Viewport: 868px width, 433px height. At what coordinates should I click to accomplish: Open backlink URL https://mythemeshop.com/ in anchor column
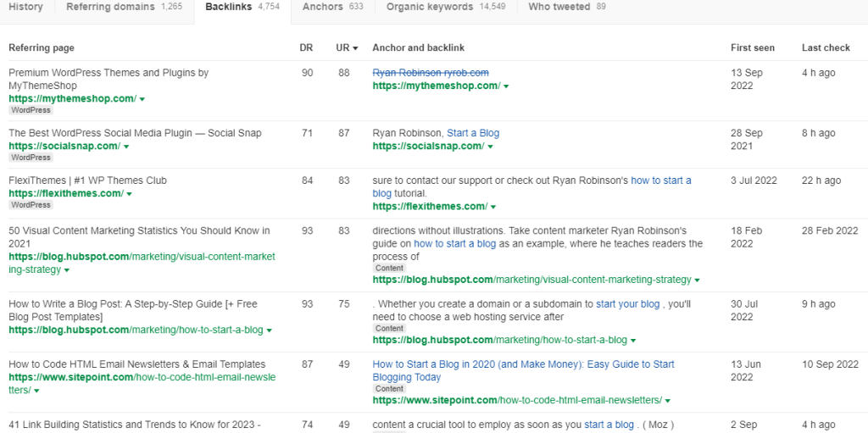point(437,86)
